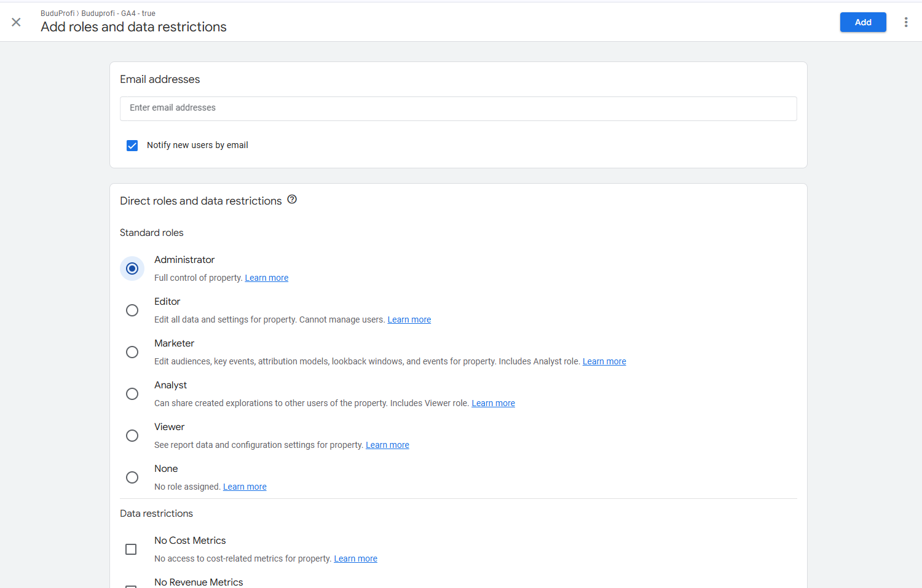Click the Editor role label
This screenshot has height=588, width=922.
(167, 302)
